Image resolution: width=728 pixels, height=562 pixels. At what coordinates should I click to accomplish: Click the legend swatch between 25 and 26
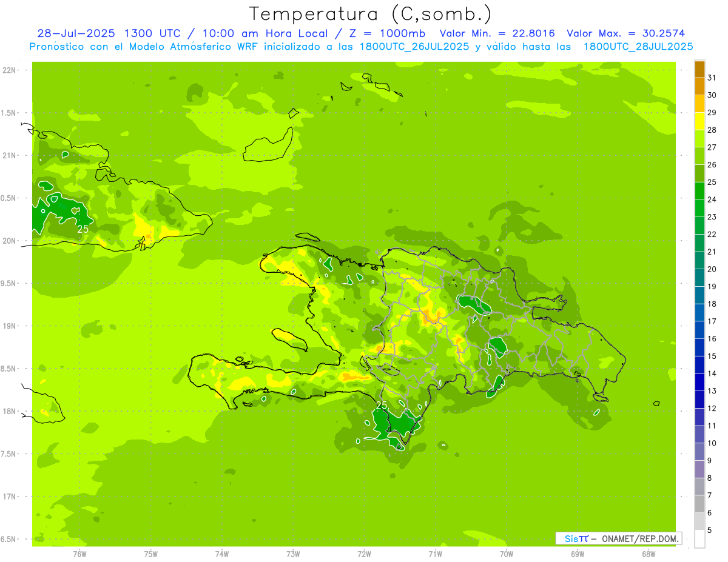699,173
